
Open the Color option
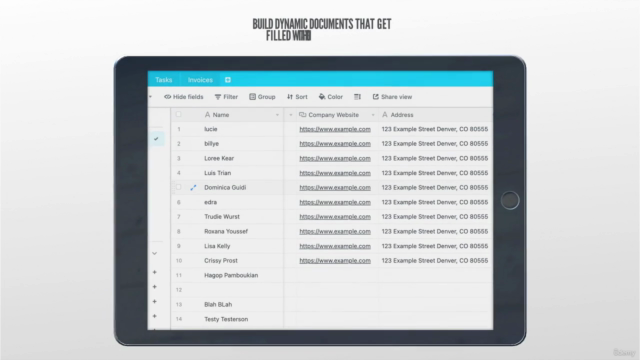331,97
